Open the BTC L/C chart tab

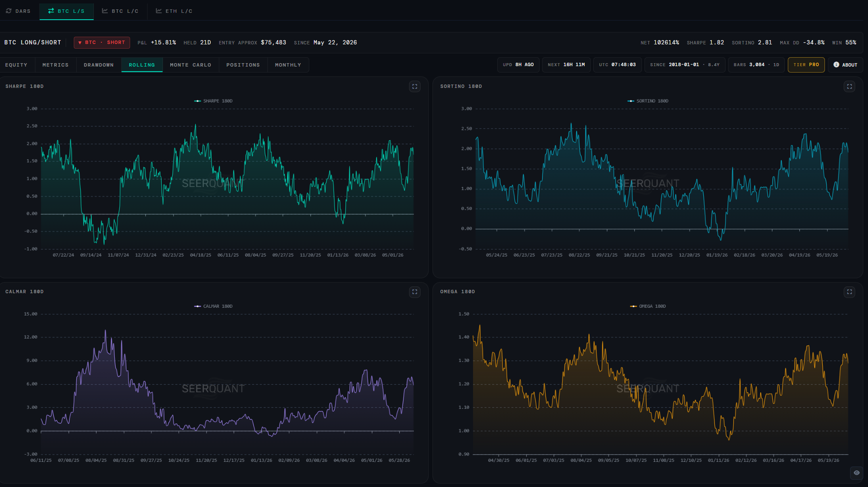pos(120,11)
